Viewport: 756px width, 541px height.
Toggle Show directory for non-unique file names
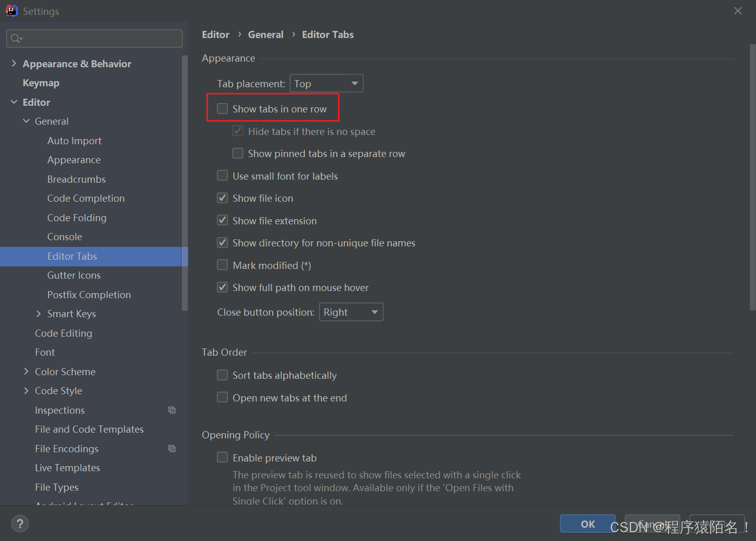coord(222,243)
